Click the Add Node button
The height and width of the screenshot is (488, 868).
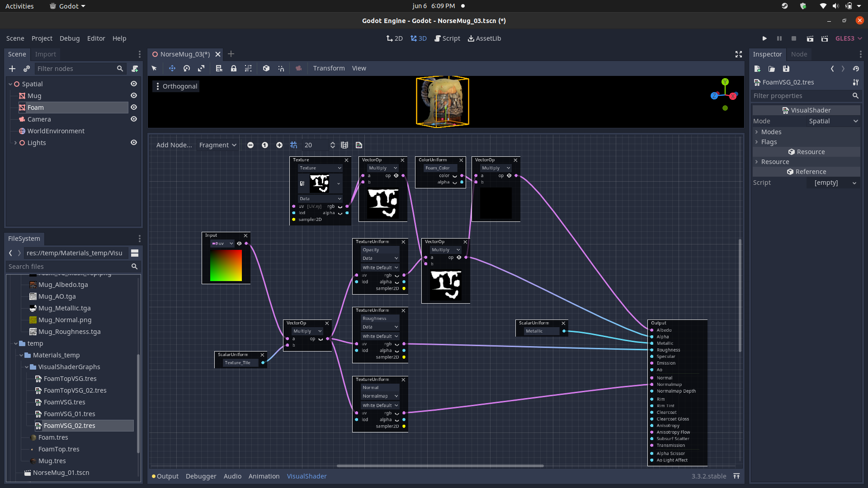(174, 145)
